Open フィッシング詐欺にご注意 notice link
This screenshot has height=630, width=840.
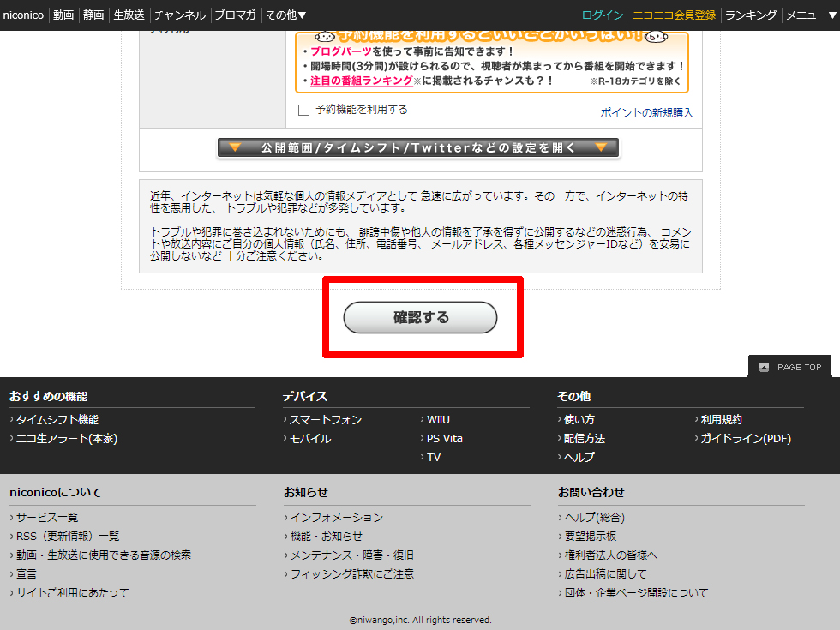[351, 574]
